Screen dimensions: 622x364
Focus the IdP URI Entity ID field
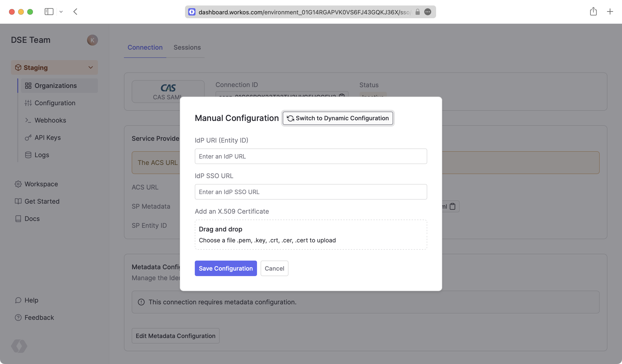coord(311,156)
